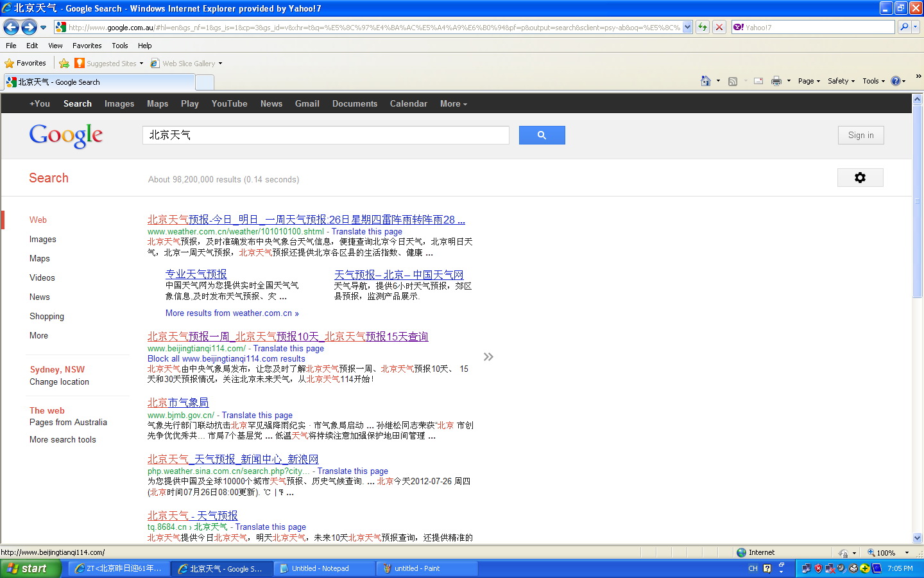Open a new blank tab

click(204, 82)
